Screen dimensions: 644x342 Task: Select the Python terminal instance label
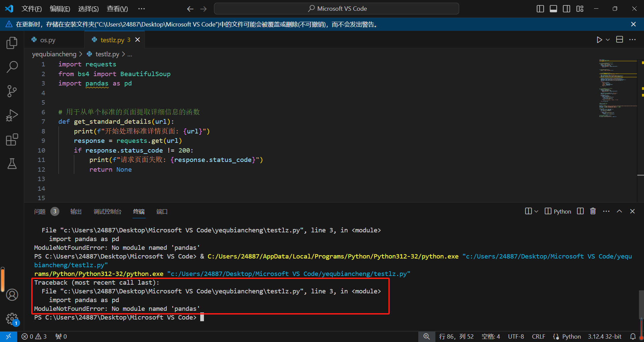(x=558, y=211)
